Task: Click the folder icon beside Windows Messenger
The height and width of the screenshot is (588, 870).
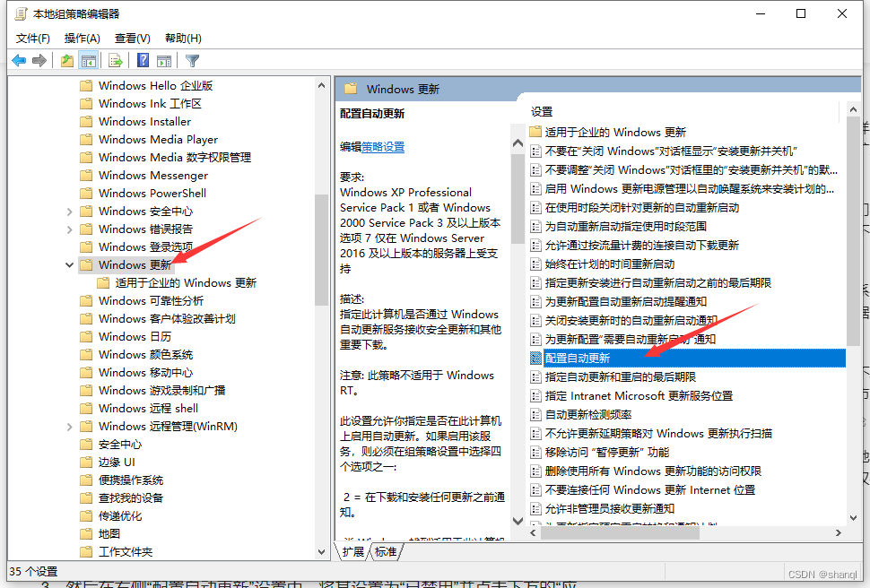Action: click(86, 176)
